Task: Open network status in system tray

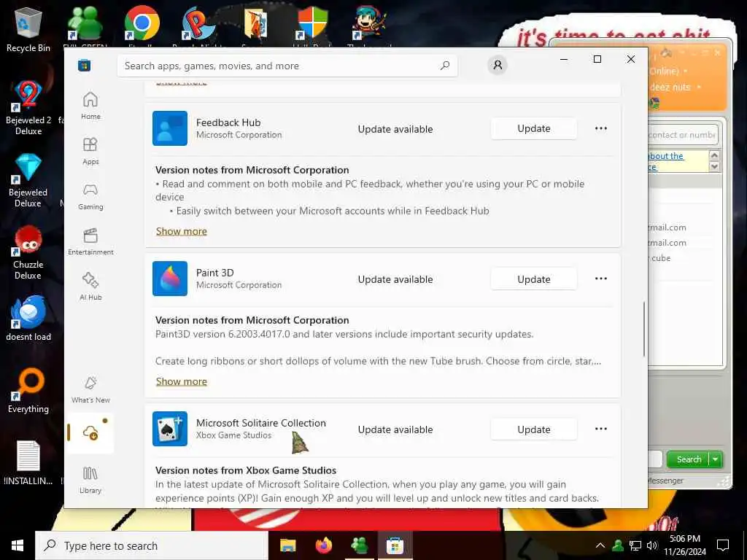Action: tap(635, 545)
